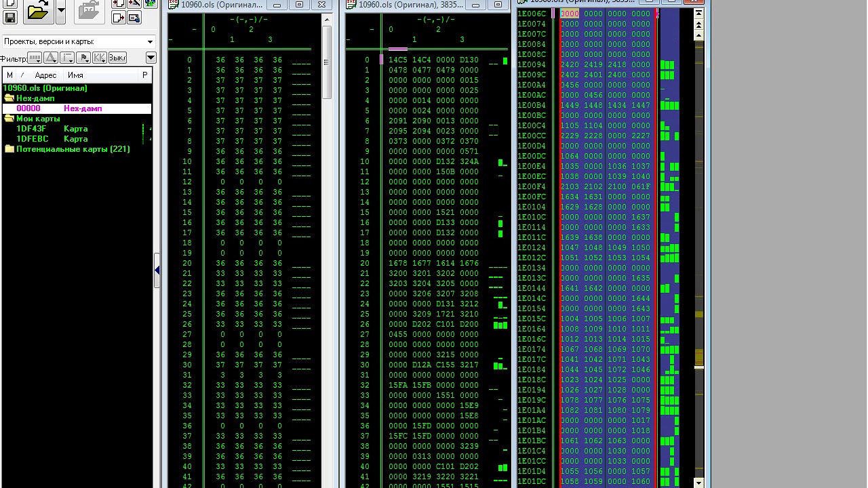Collapse the 'Hex-дамп' folder
This screenshot has width=868, height=488.
[x=9, y=98]
